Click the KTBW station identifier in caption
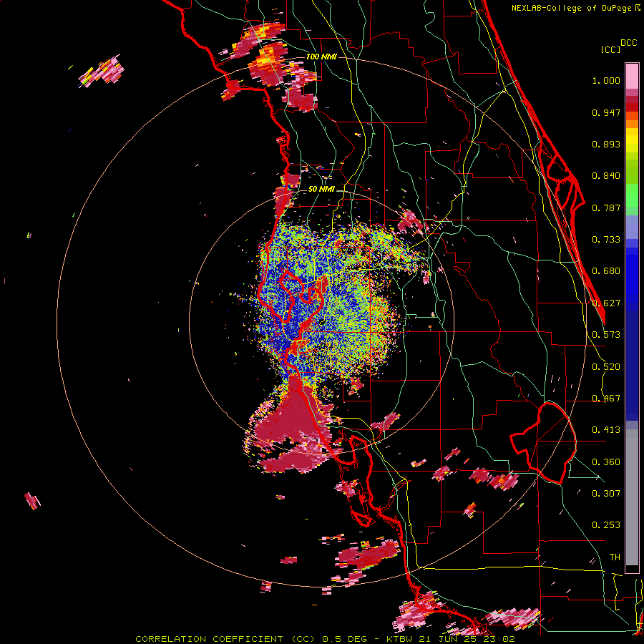 tap(399, 639)
